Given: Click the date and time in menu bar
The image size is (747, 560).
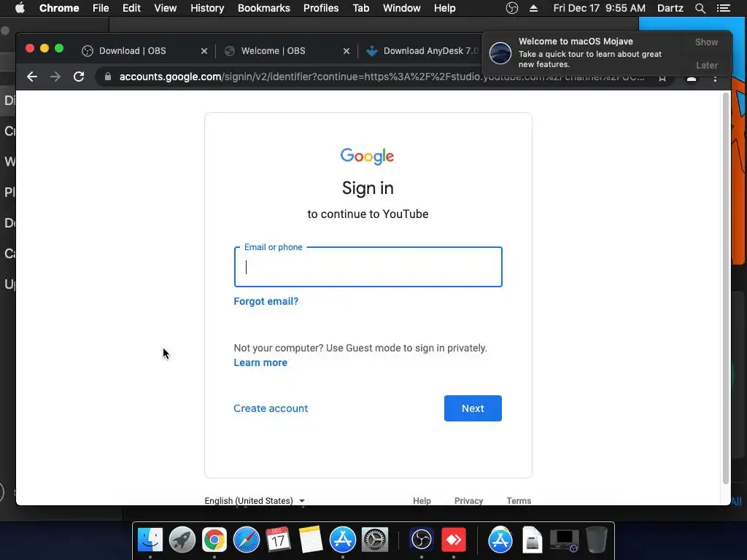Looking at the screenshot, I should [600, 8].
